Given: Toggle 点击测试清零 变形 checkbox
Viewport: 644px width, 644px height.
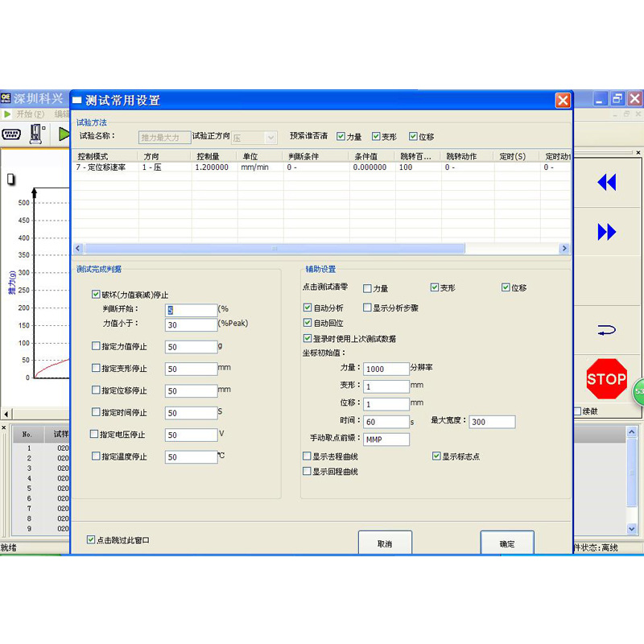Looking at the screenshot, I should tap(435, 287).
